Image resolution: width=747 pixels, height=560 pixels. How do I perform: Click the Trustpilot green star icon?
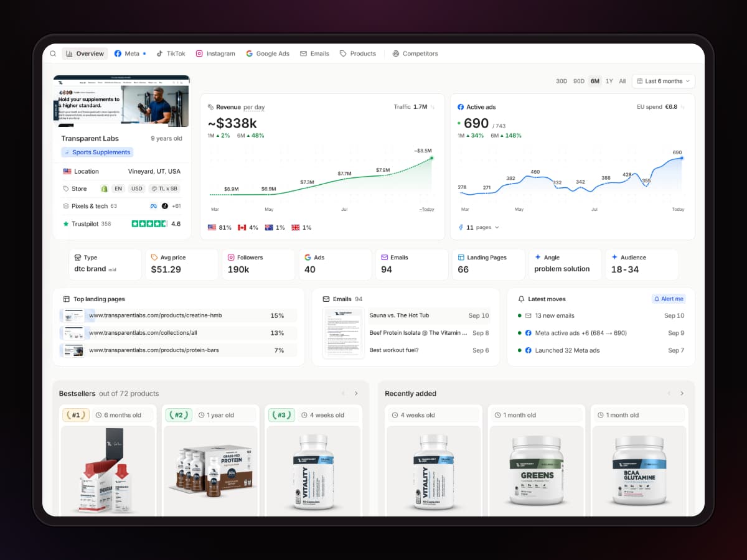(x=66, y=223)
